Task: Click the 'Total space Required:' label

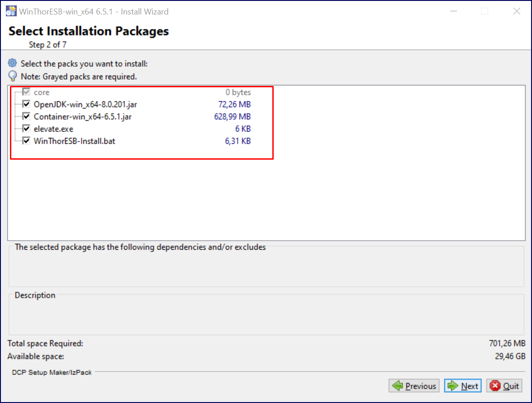Action: point(45,343)
